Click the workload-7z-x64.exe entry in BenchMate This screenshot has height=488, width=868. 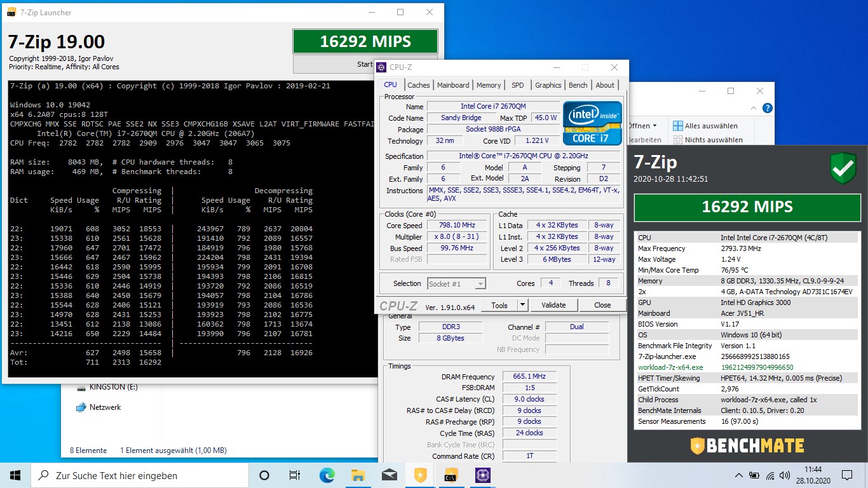pyautogui.click(x=670, y=367)
